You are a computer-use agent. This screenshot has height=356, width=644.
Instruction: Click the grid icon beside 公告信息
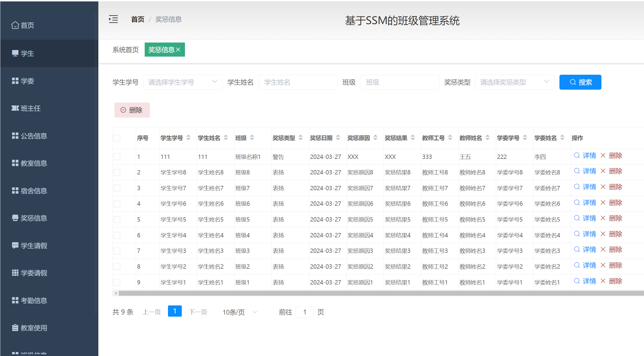pos(15,136)
